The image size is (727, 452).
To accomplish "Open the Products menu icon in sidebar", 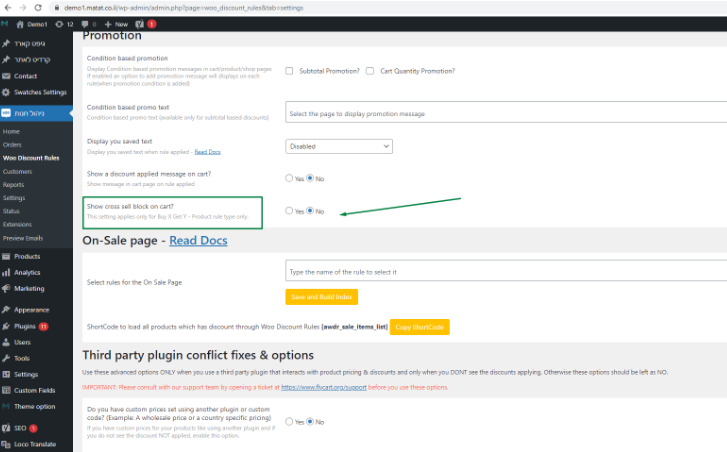I will click(x=7, y=257).
